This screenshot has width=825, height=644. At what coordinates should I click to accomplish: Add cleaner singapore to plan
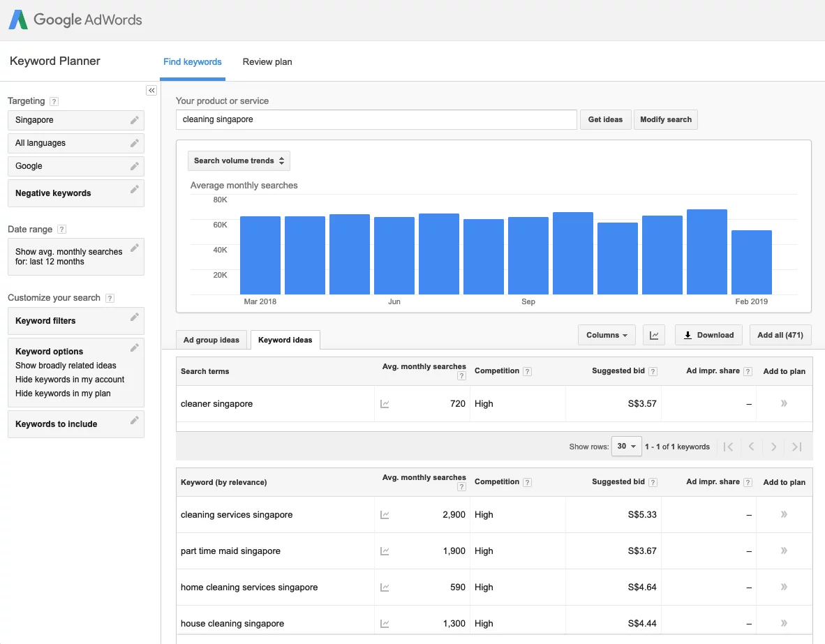click(x=784, y=403)
